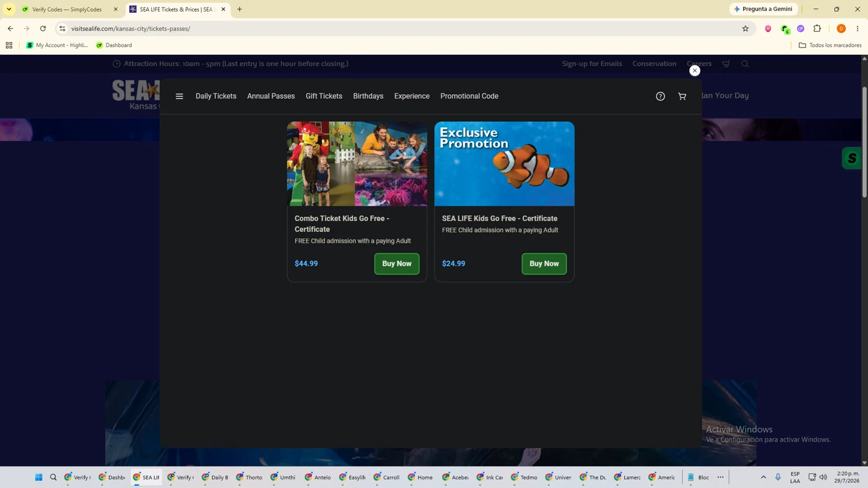Screen dimensions: 868x488
Task: Open Windows taskbar search
Action: click(x=53, y=478)
